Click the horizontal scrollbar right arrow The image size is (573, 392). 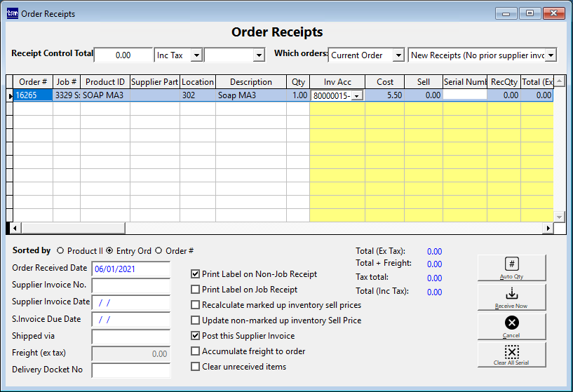click(548, 229)
